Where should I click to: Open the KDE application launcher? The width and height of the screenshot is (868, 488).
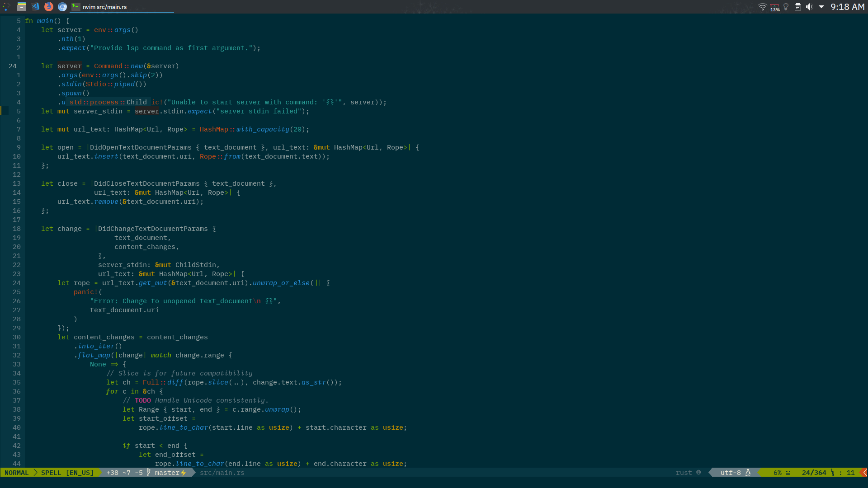tap(6, 6)
